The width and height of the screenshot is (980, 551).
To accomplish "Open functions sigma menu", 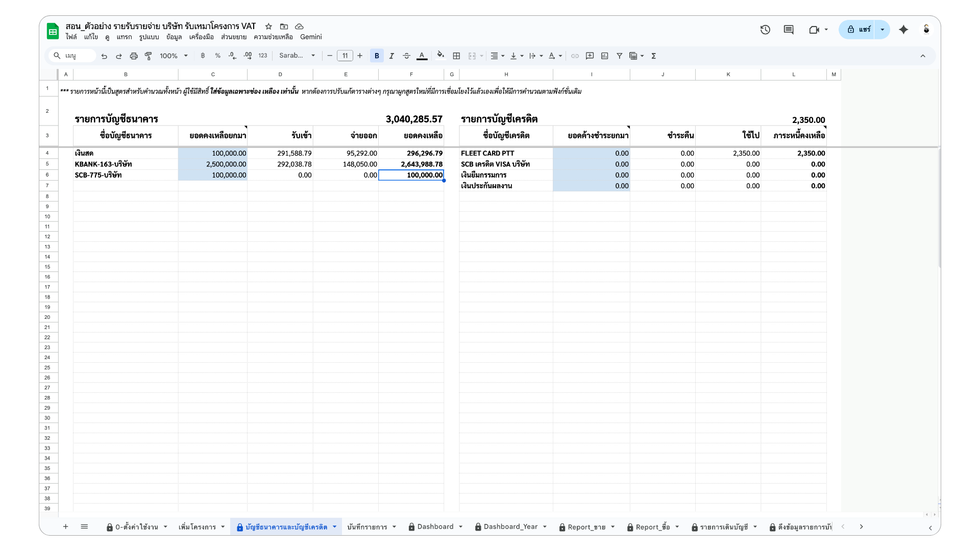I will click(653, 56).
